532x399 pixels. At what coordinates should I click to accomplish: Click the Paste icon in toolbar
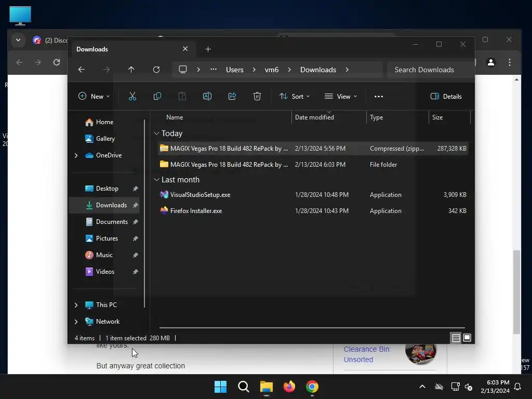(x=182, y=96)
